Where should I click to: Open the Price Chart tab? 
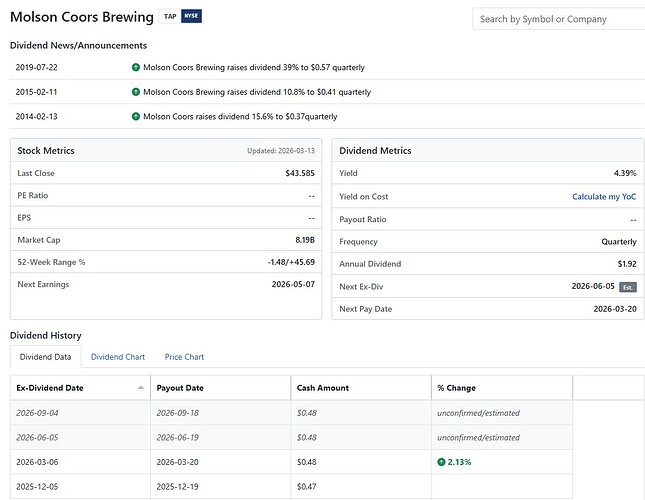[x=184, y=357]
